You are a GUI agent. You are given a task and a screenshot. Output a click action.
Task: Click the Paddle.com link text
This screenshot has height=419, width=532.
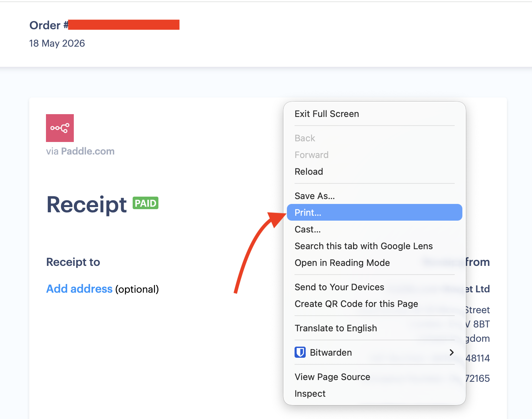pos(88,151)
